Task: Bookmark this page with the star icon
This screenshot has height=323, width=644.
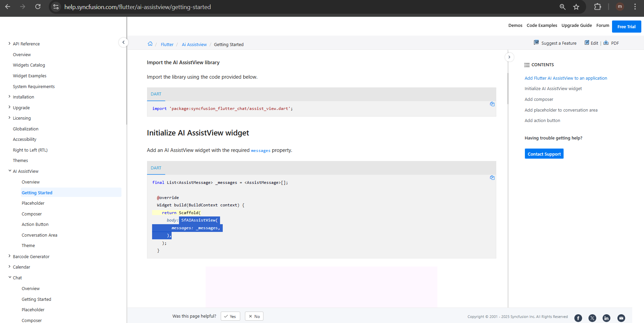Action: [576, 7]
